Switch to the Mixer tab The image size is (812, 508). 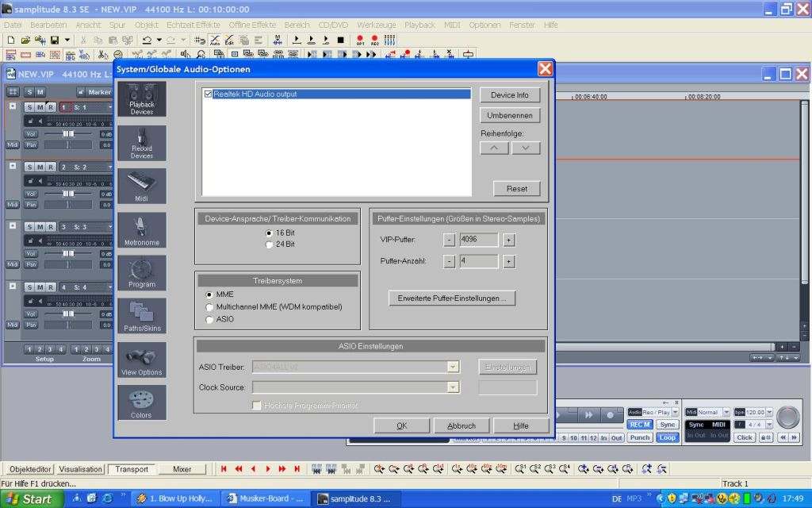click(182, 469)
